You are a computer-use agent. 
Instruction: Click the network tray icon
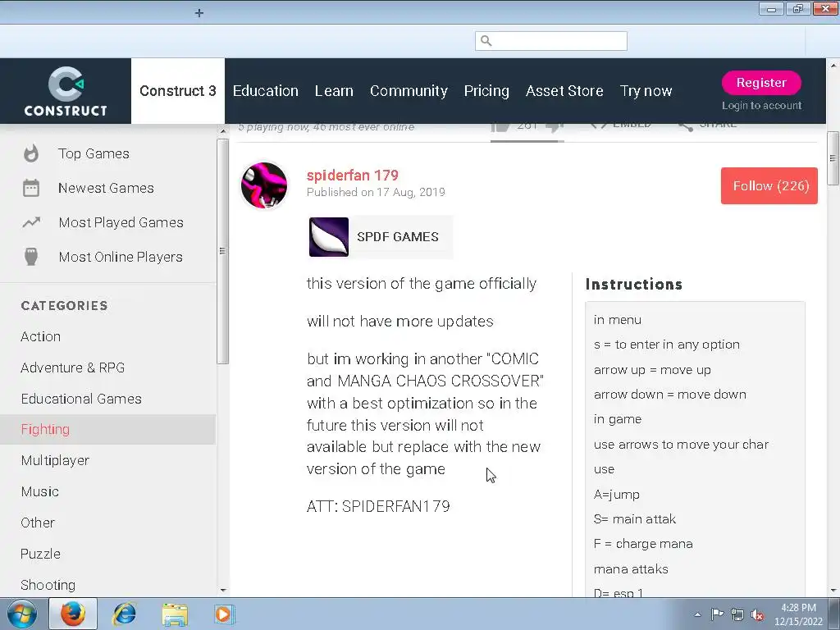[737, 614]
